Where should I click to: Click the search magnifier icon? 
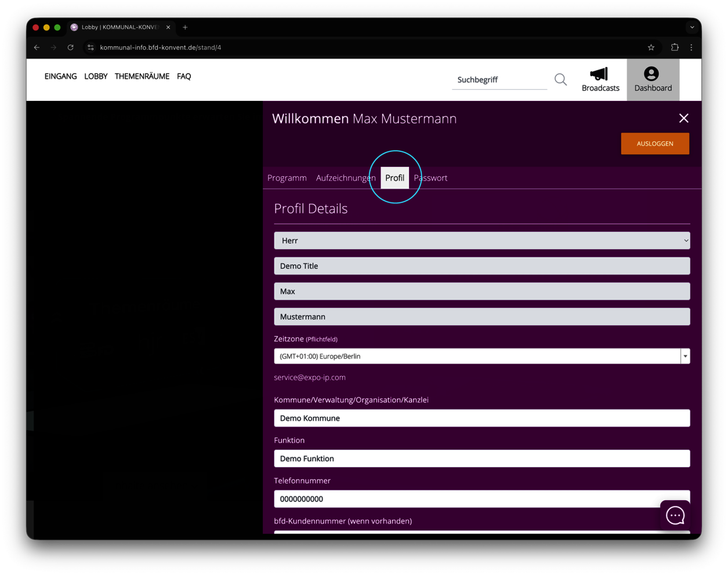tap(560, 79)
